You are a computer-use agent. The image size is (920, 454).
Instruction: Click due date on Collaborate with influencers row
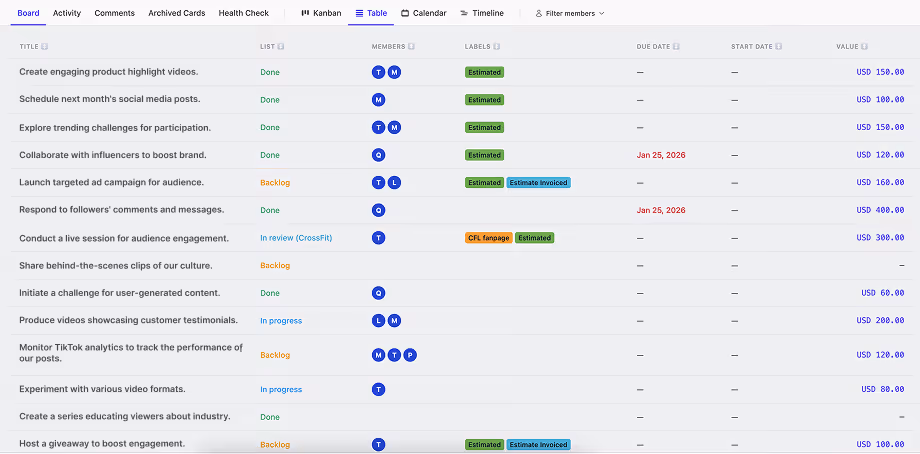pos(661,155)
